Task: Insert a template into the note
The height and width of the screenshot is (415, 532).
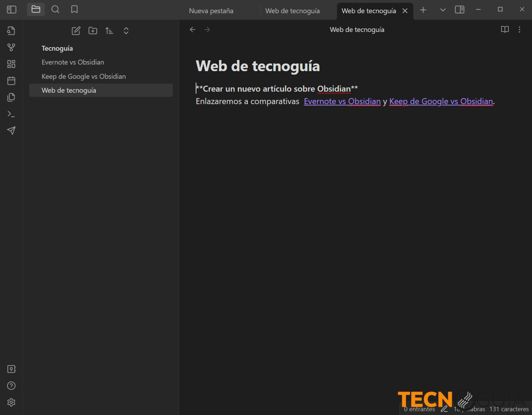Action: point(11,97)
